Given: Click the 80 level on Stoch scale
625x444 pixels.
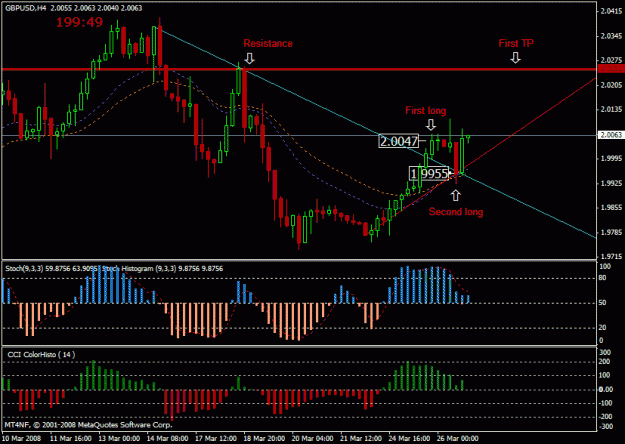Looking at the screenshot, I should pyautogui.click(x=603, y=278).
